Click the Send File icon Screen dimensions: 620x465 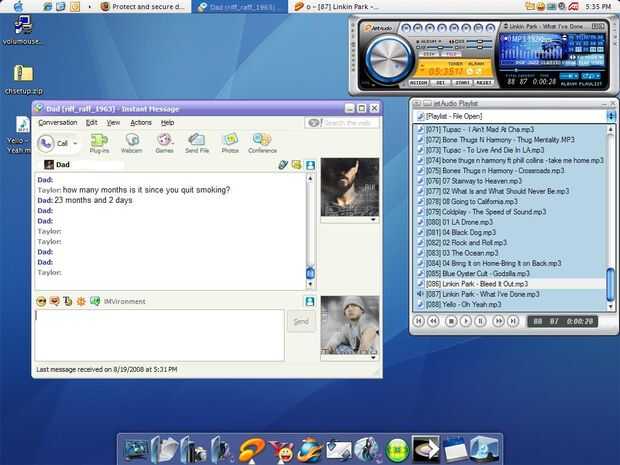tap(197, 143)
